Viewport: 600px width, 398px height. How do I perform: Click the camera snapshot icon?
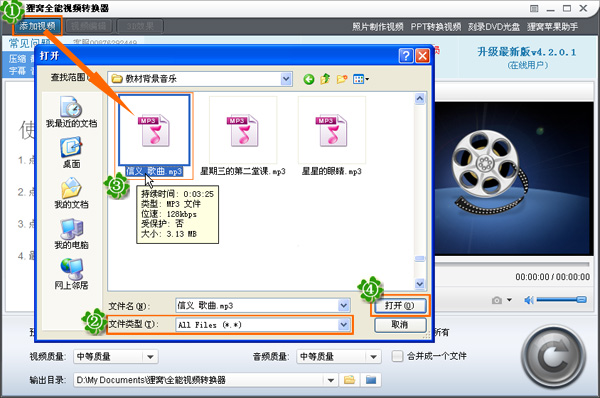click(x=497, y=300)
